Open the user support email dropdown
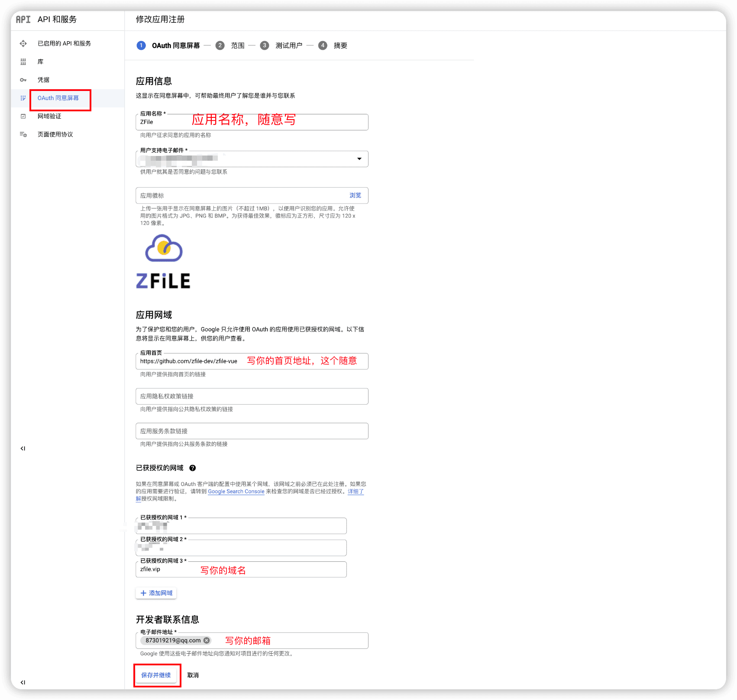 tap(359, 159)
